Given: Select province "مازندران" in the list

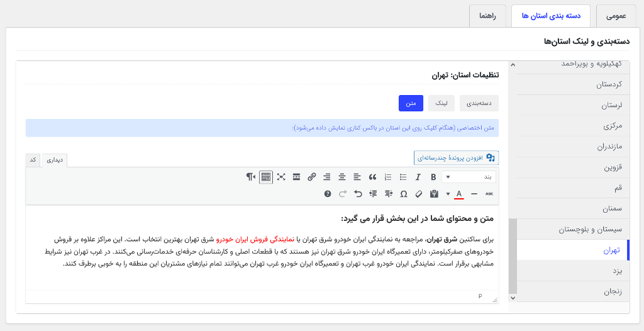Looking at the screenshot, I should (x=573, y=147).
